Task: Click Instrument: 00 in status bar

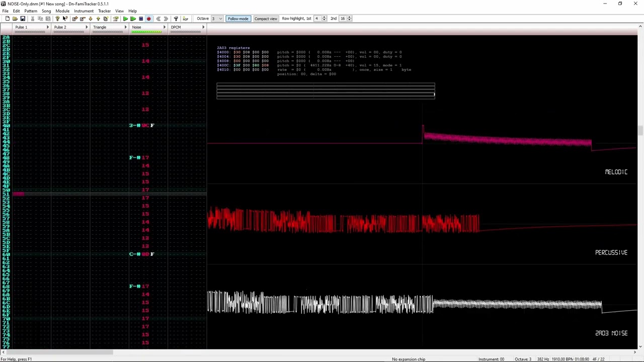Action: [x=491, y=359]
